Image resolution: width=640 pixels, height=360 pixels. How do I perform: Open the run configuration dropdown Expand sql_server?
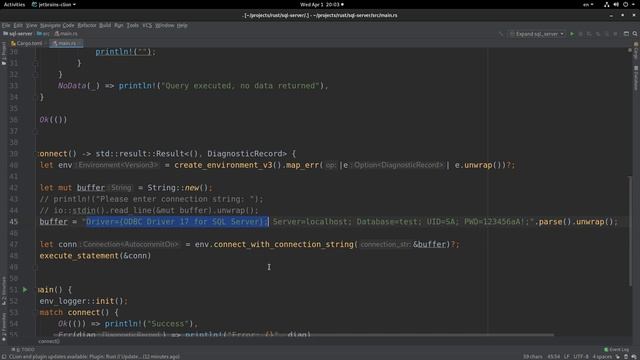point(537,34)
